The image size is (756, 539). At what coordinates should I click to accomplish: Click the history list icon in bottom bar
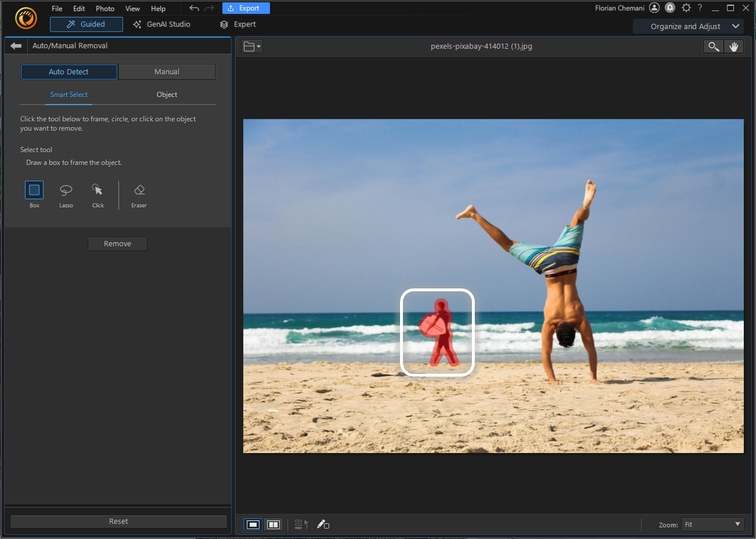(301, 525)
